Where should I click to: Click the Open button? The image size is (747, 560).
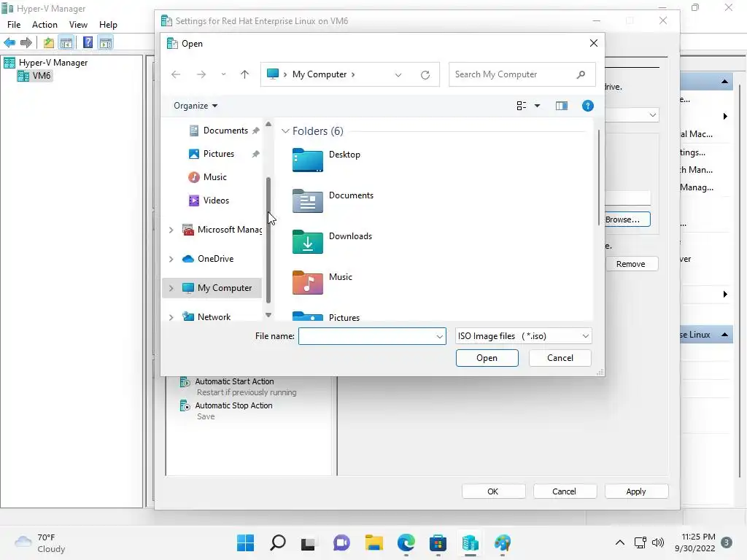coord(487,358)
